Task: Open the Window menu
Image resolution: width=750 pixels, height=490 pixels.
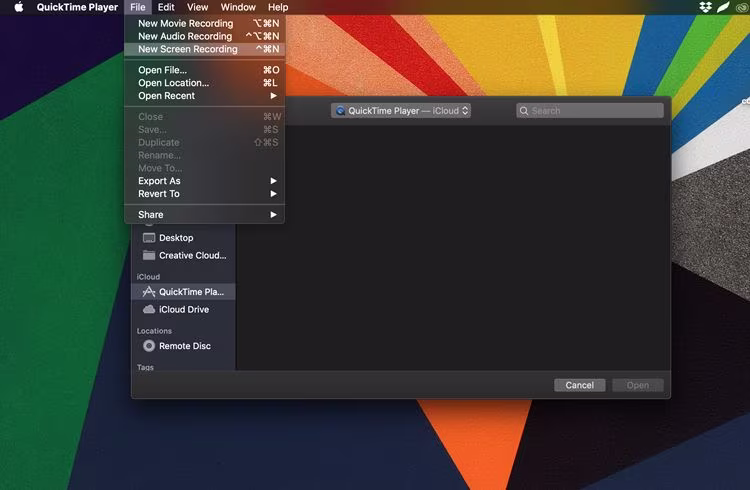Action: point(238,7)
